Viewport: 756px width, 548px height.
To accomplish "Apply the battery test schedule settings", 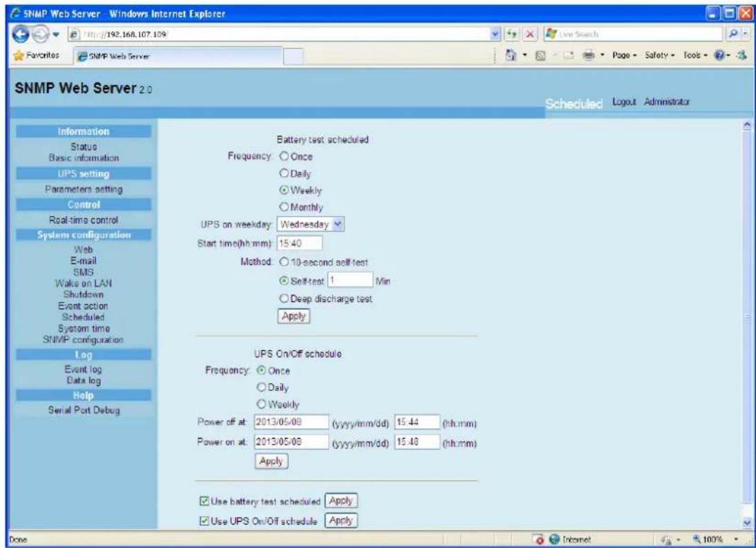I will (294, 316).
